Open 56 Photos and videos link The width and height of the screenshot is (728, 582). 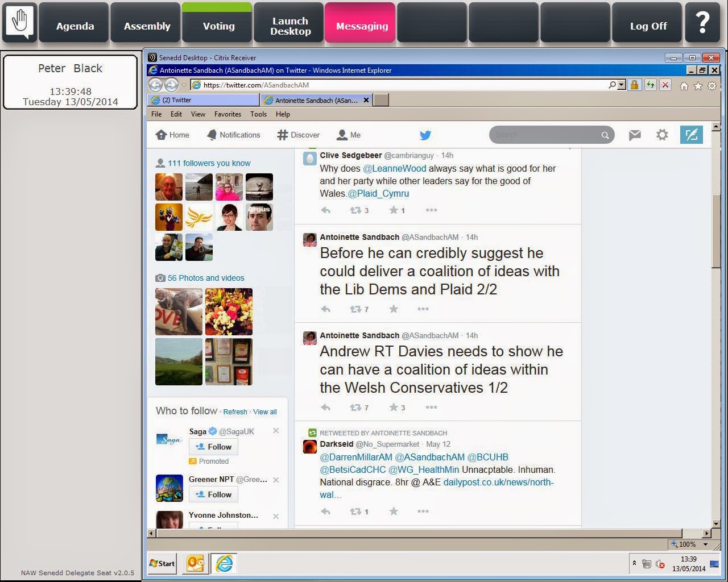point(206,278)
